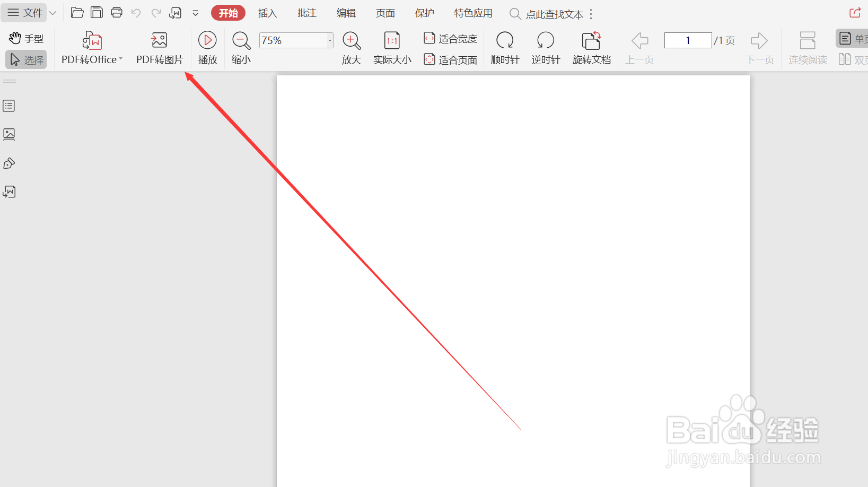This screenshot has width=868, height=487.
Task: Expand the PDF转Office dropdown arrow
Action: click(x=120, y=59)
